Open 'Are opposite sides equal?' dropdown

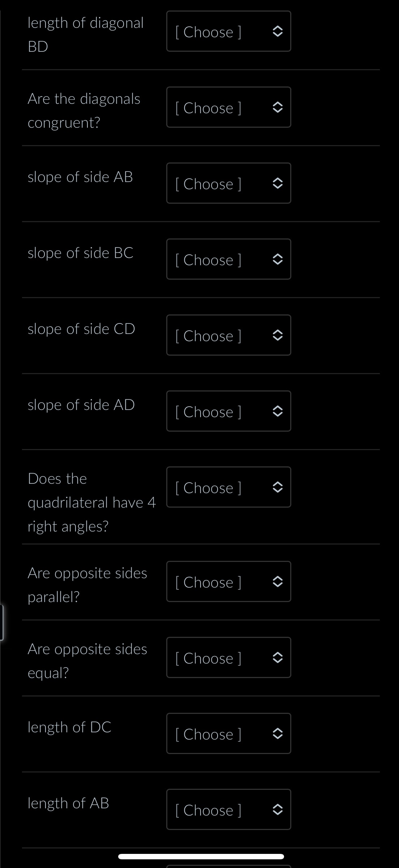(x=228, y=657)
